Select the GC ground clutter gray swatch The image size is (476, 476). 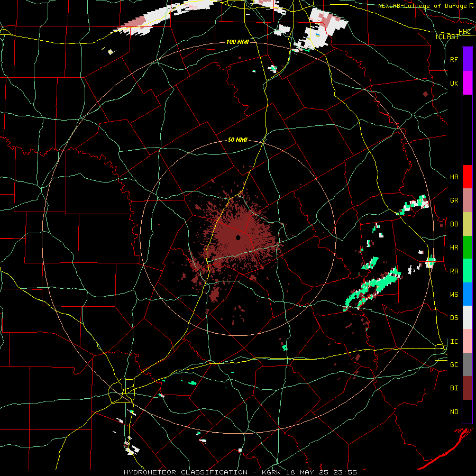(467, 364)
